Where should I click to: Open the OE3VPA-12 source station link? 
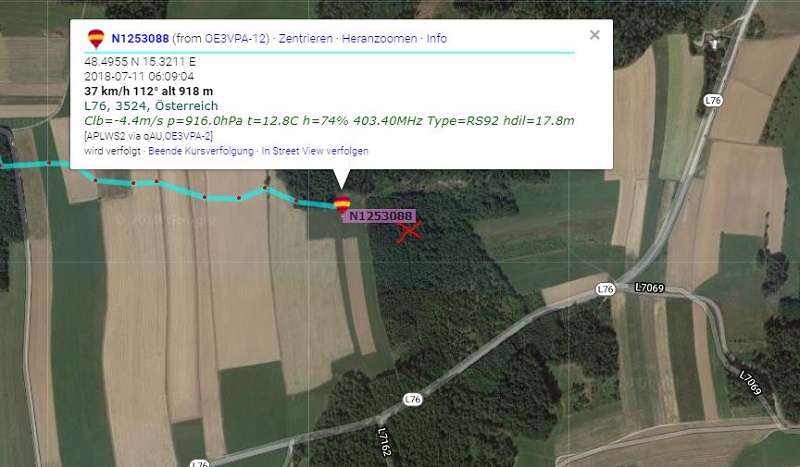point(235,39)
